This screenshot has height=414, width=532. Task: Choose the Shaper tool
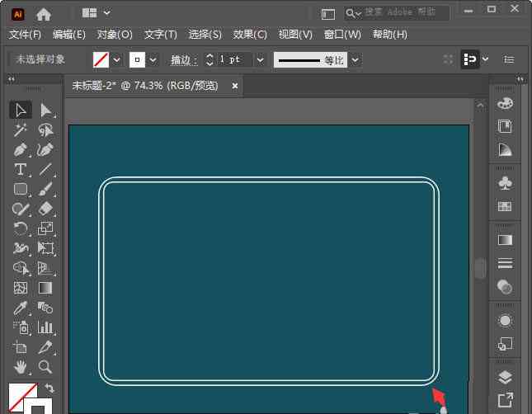21,209
